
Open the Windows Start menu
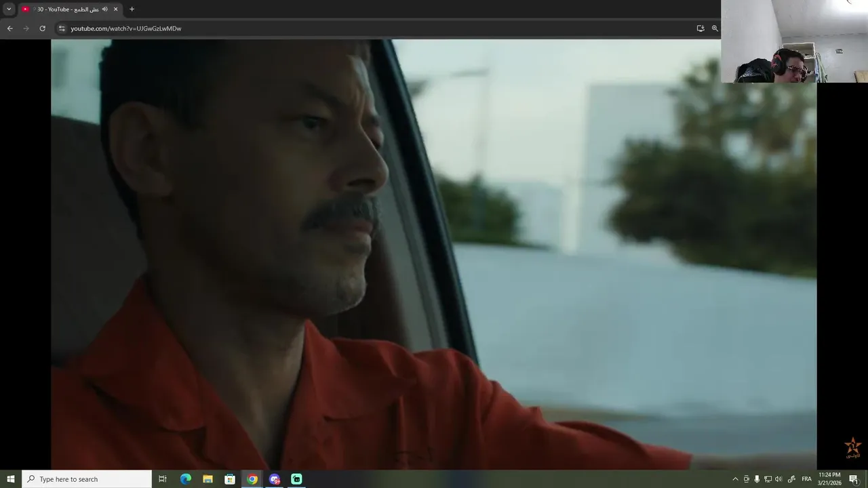coord(11,479)
